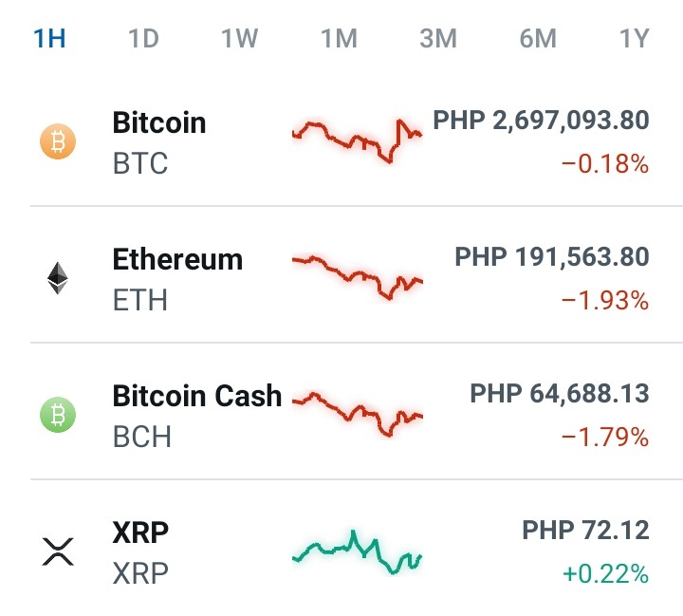Tap the XRP +0.22% change value
The image size is (683, 616).
coord(605,573)
